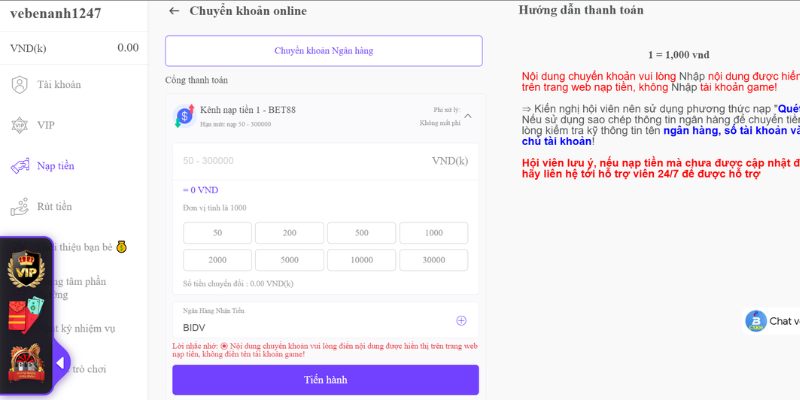Collapse the floating panel with arrow handle
The image size is (800, 400).
tap(59, 362)
